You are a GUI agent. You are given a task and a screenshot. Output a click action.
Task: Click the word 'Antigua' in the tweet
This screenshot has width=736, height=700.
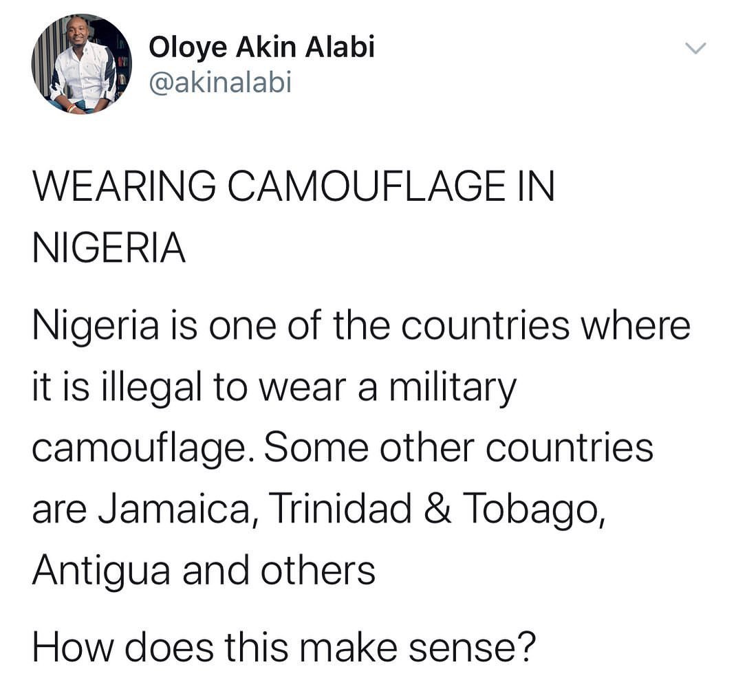101,571
